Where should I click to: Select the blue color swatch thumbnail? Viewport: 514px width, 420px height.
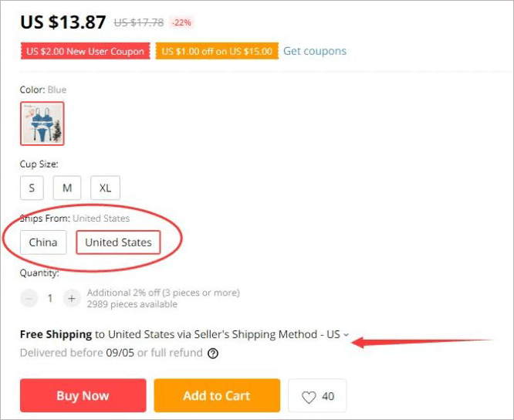coord(42,124)
